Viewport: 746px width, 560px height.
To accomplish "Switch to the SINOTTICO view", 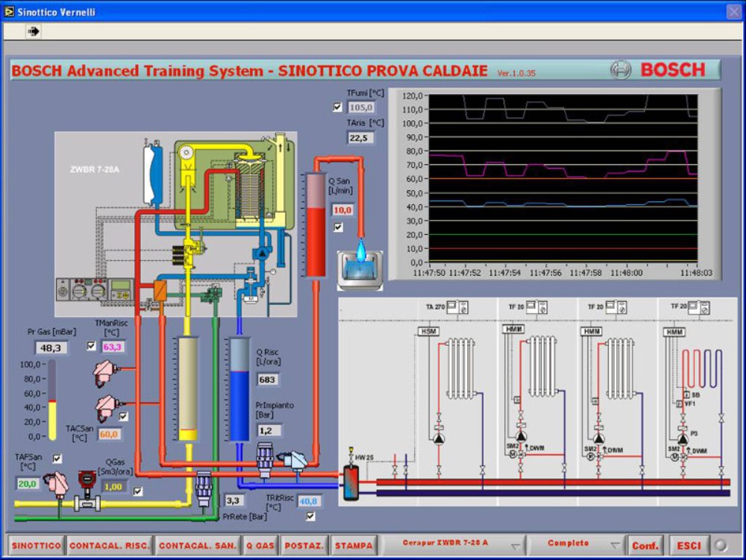I will [x=36, y=545].
